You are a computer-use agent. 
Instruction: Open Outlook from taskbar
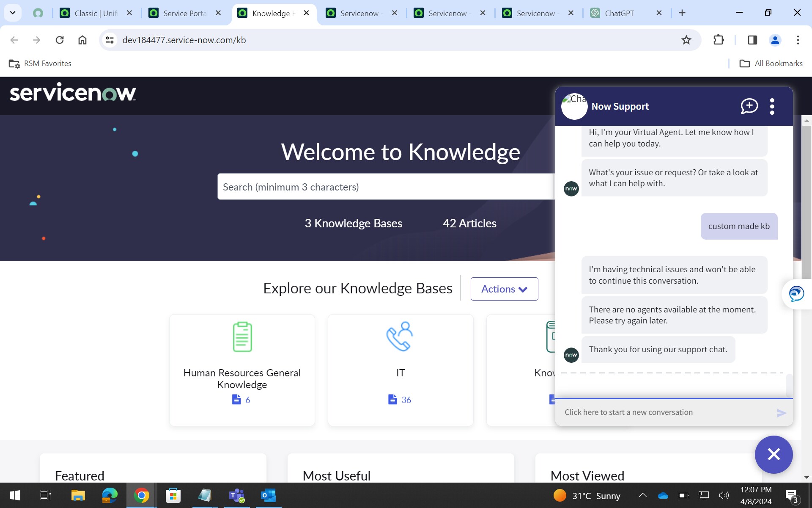268,495
